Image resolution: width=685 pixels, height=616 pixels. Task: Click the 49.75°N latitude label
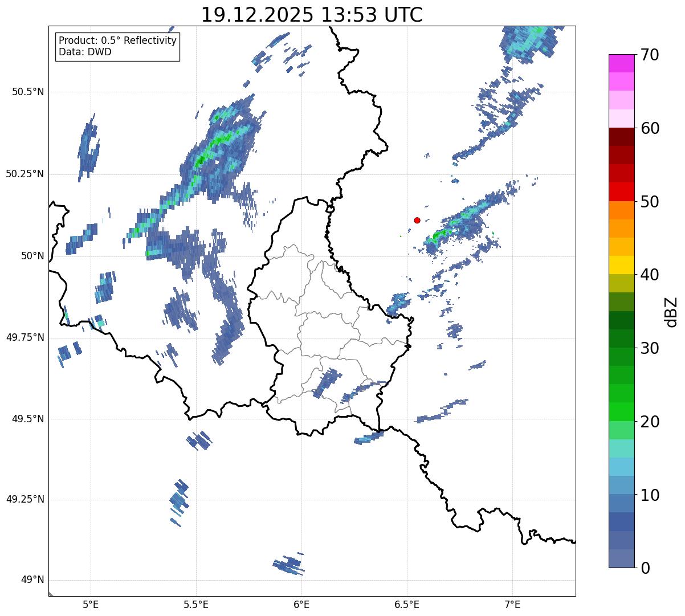tap(25, 337)
